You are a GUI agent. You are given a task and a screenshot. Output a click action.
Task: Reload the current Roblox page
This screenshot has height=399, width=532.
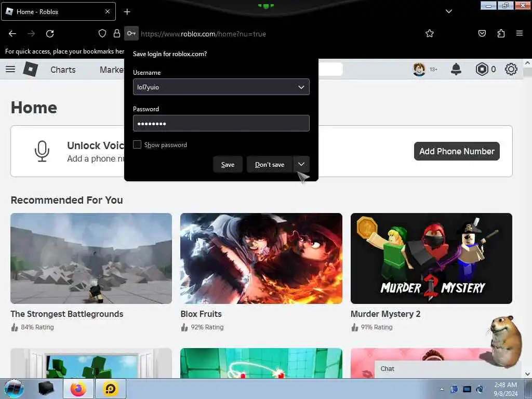pyautogui.click(x=50, y=34)
